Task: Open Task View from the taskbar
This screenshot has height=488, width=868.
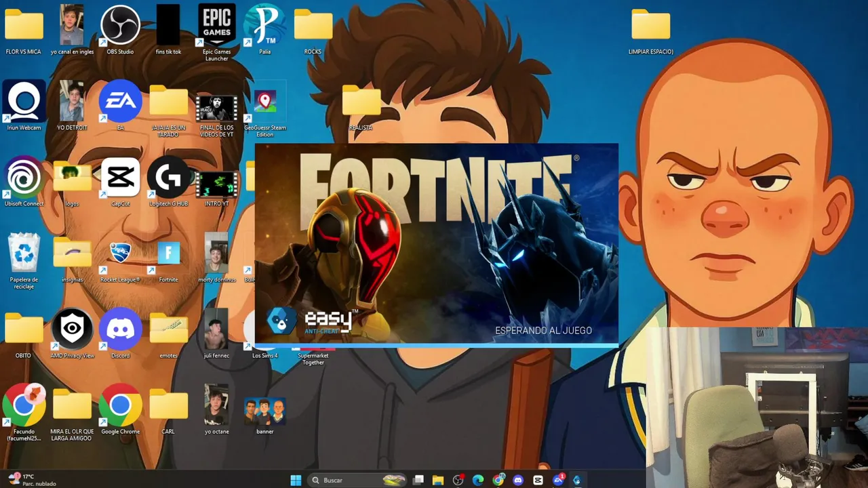Action: (418, 480)
